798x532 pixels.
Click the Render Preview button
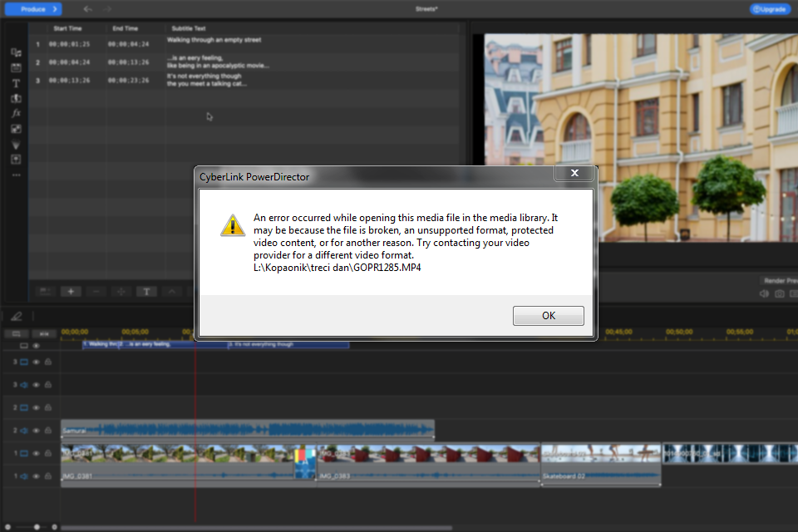point(781,280)
